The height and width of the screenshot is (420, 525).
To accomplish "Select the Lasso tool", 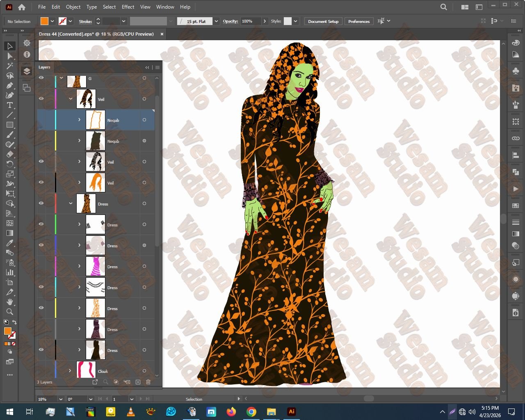I will click(10, 75).
